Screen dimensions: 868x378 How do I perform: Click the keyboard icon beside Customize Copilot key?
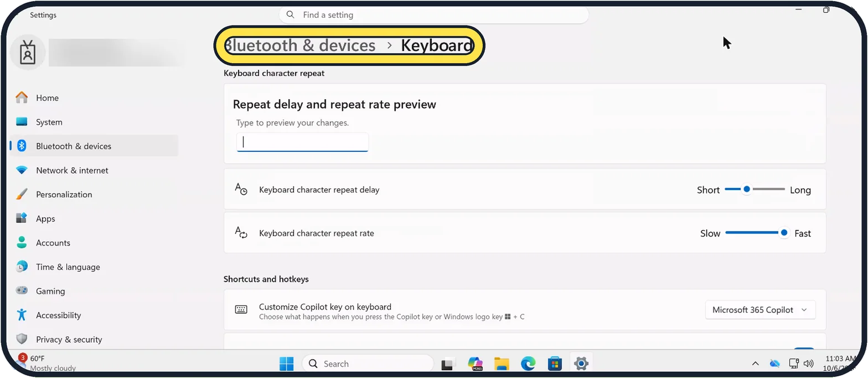tap(241, 310)
